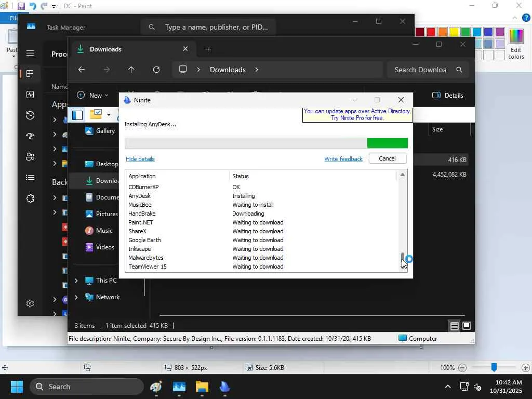Open Task Manager settings gear

tap(30, 303)
